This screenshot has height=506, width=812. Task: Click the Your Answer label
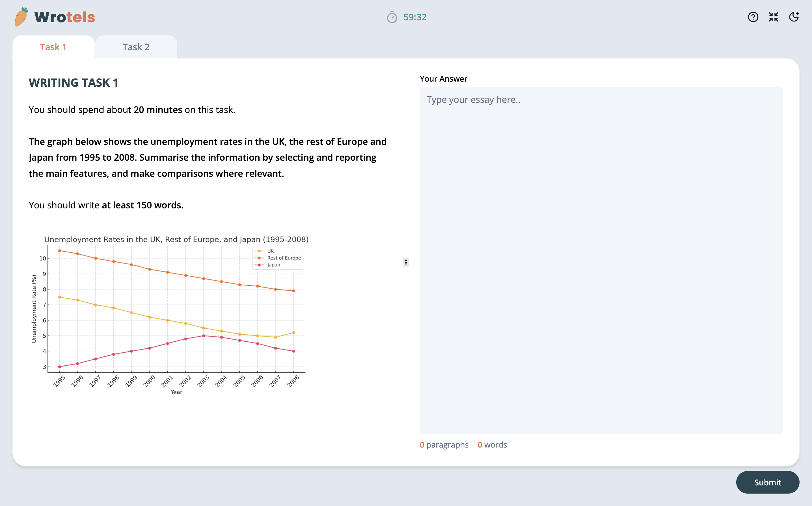pyautogui.click(x=443, y=79)
